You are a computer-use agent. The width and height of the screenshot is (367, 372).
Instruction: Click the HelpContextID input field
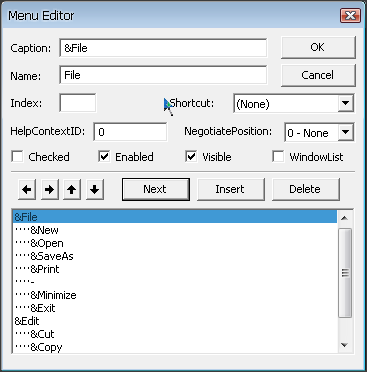coord(130,132)
